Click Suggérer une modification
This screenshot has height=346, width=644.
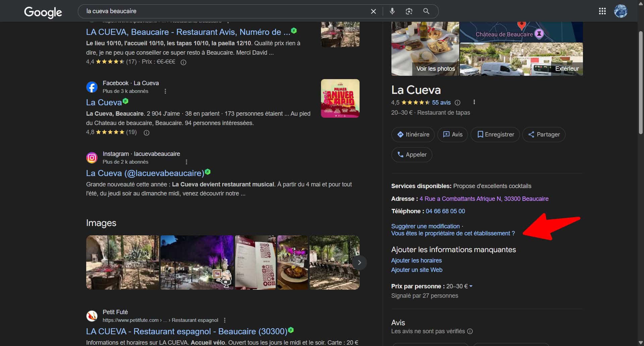tap(425, 226)
